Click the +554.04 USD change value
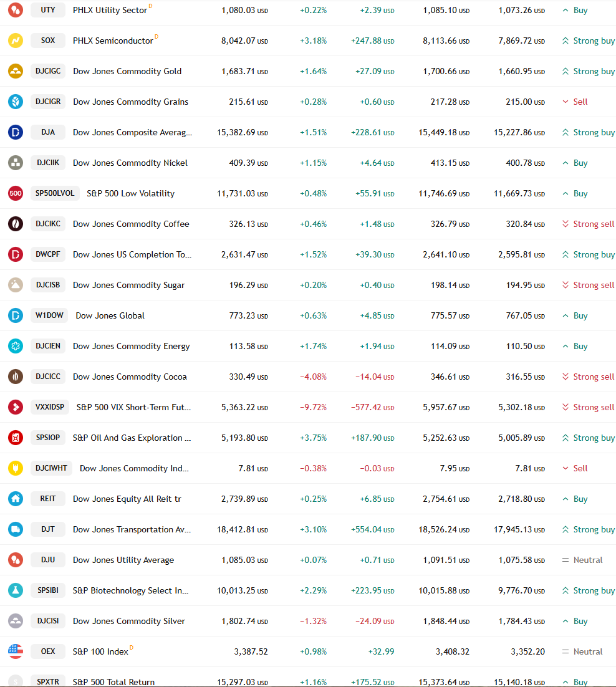The width and height of the screenshot is (616, 687). 372,529
